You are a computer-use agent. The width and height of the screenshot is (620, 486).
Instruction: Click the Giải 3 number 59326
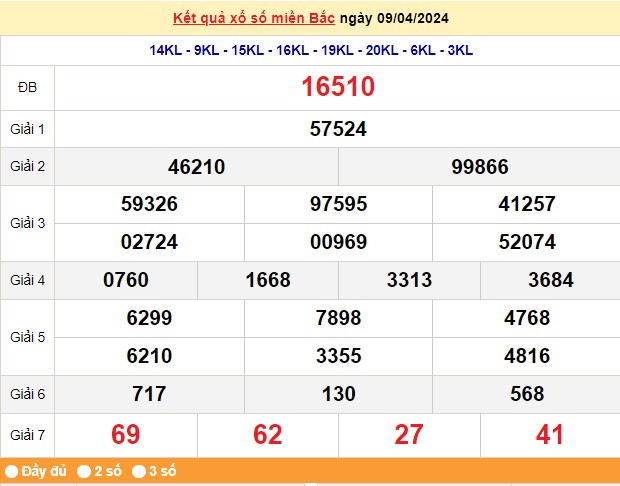(x=149, y=204)
